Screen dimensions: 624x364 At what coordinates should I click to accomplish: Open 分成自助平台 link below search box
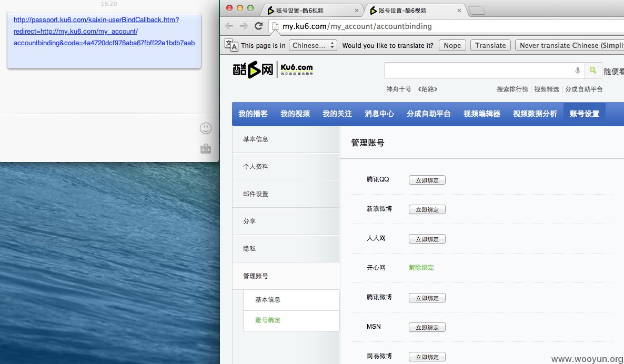coord(584,89)
